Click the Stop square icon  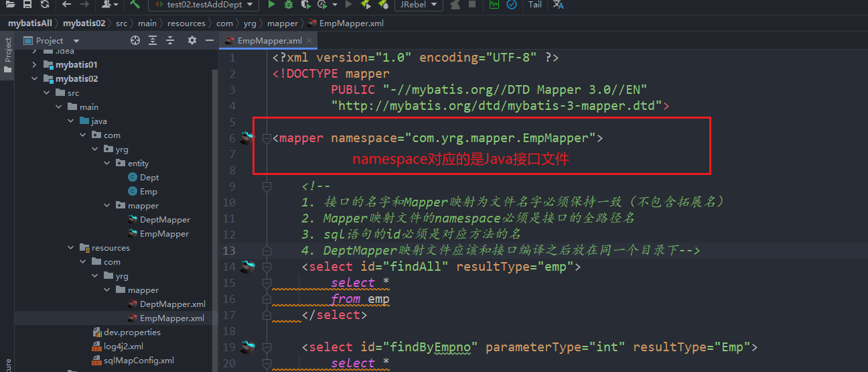[472, 5]
